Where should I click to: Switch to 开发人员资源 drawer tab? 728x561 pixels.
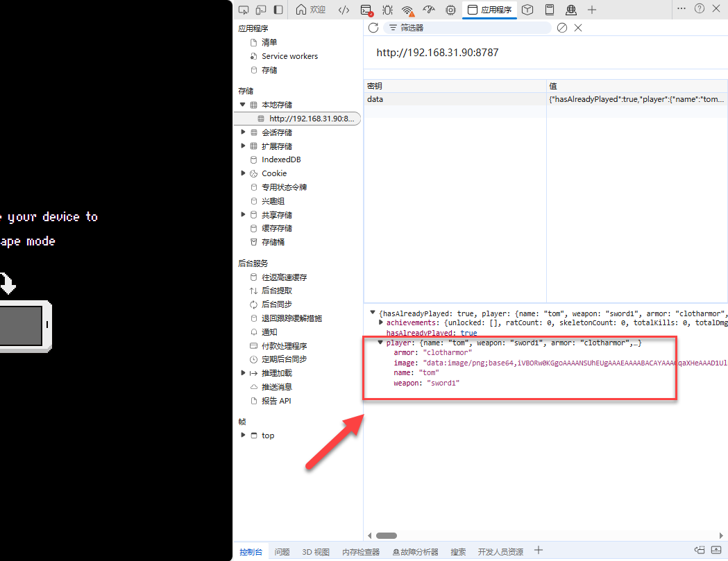tap(500, 552)
